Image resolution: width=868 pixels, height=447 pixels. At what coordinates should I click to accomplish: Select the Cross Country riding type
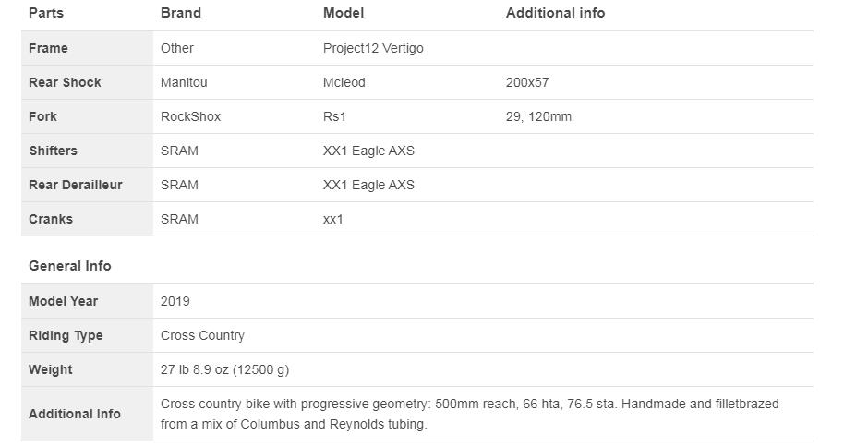202,335
